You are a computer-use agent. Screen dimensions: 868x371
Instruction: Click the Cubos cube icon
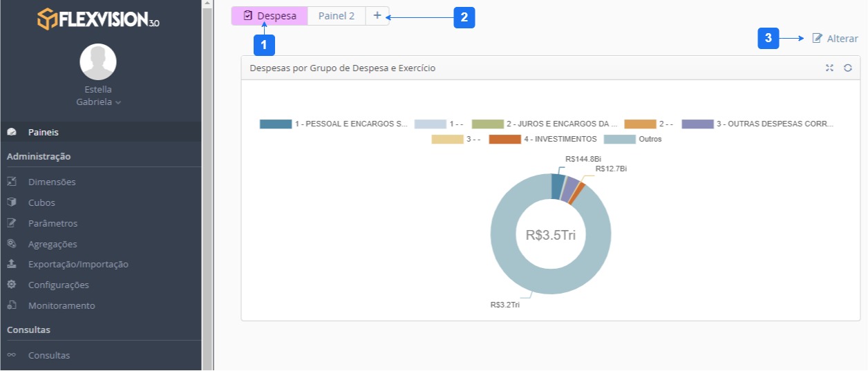click(x=12, y=202)
